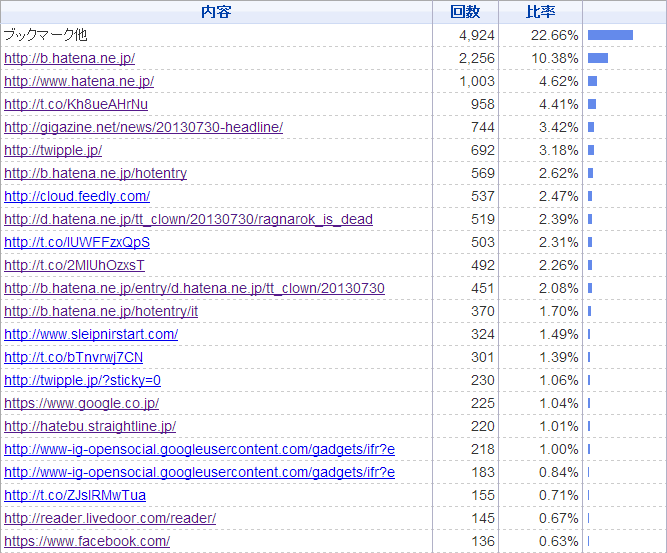This screenshot has height=553, width=667.
Task: Open the b.hatena.ne.jp/hotentry link
Action: point(96,173)
